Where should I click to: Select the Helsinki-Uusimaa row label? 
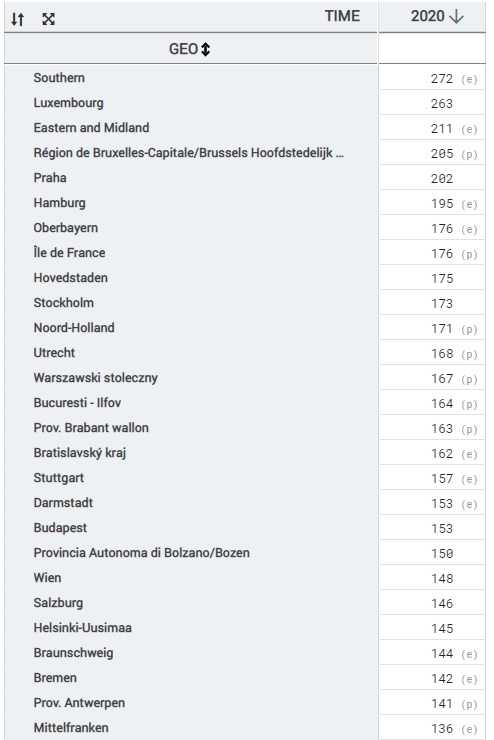coord(83,628)
